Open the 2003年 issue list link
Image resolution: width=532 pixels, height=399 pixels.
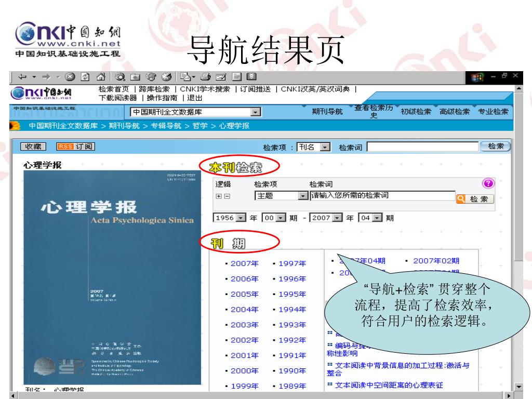point(244,325)
